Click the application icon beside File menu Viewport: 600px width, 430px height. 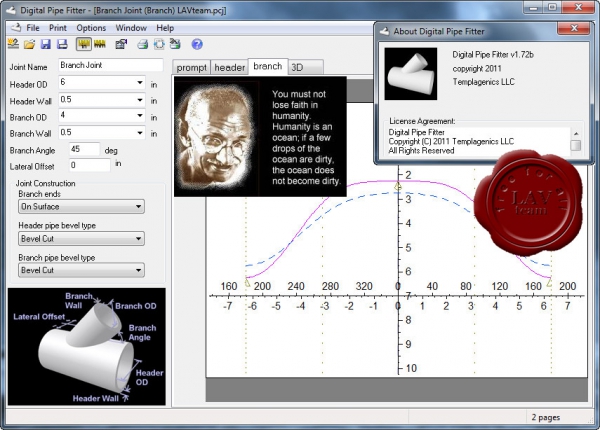(x=16, y=28)
